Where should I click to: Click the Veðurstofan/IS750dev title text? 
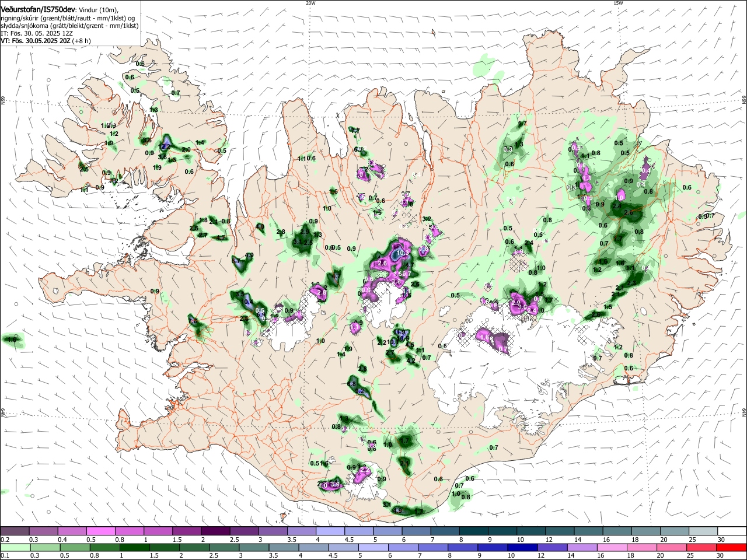pyautogui.click(x=37, y=9)
